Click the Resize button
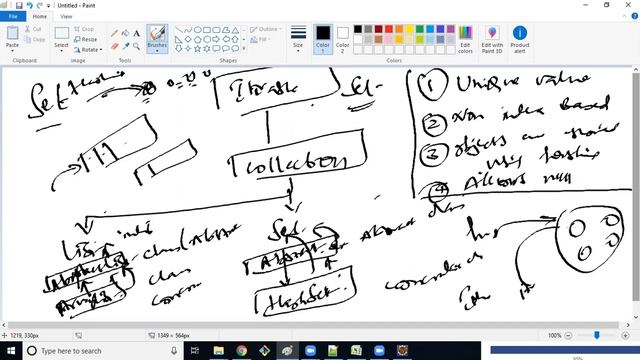 [86, 39]
